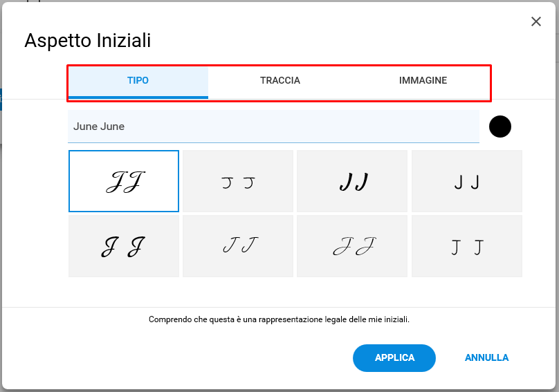Click the blue sliver behind dialog's left edge
Image resolution: width=559 pixels, height=392 pixels.
(1, 100)
